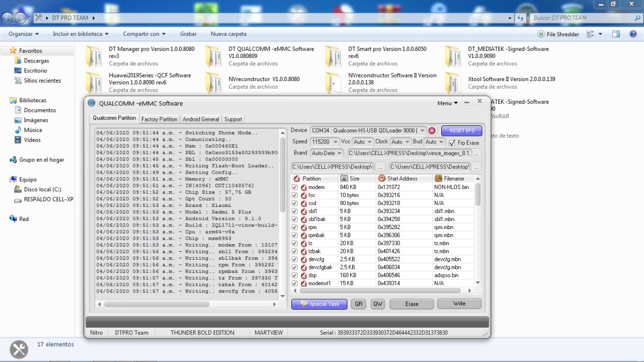Click the browse button after vince_images path
The height and width of the screenshot is (362, 644).
point(477,153)
